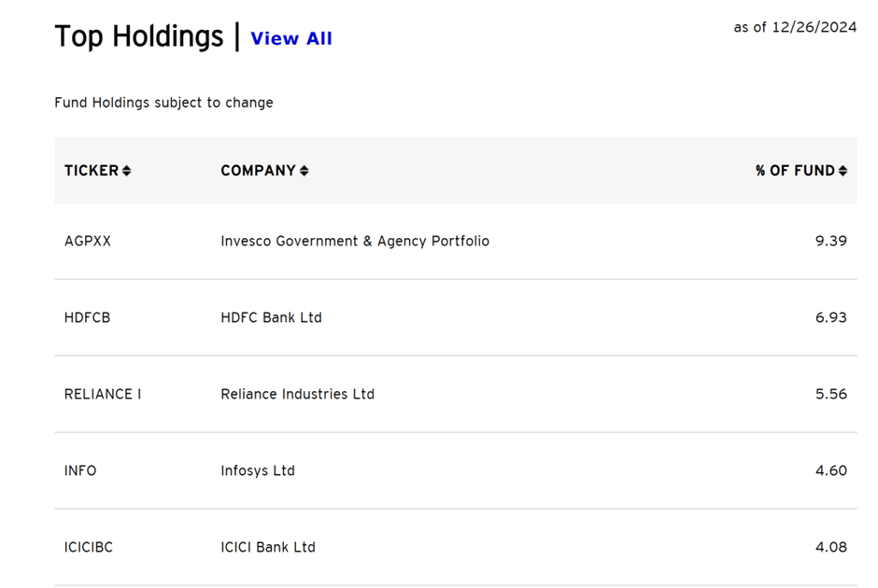Screen dimensions: 878x588
Task: Select the RELIANCE I ticker
Action: (x=103, y=394)
